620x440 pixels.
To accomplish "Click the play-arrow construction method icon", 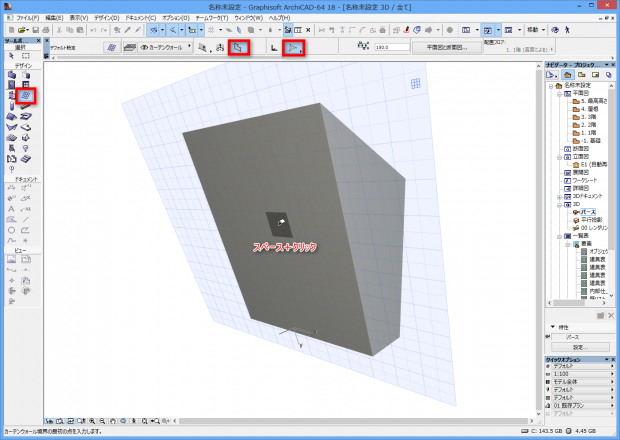I will click(293, 48).
